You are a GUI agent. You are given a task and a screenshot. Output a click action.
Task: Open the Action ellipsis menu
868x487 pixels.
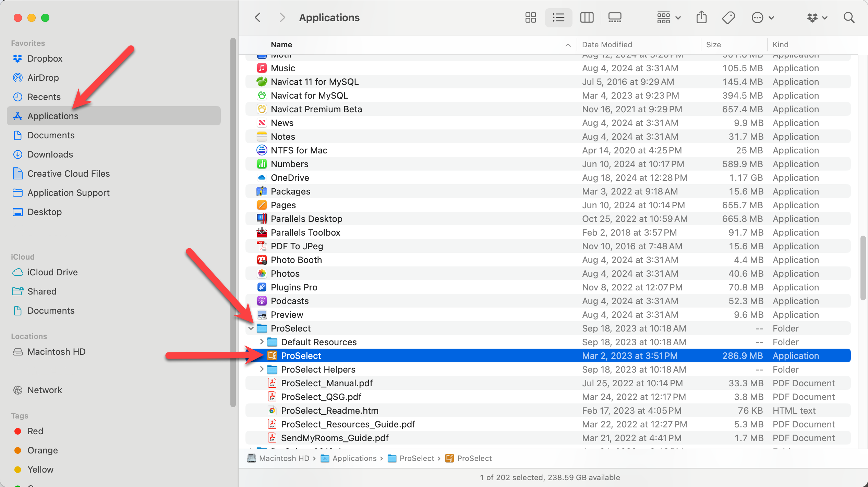762,17
